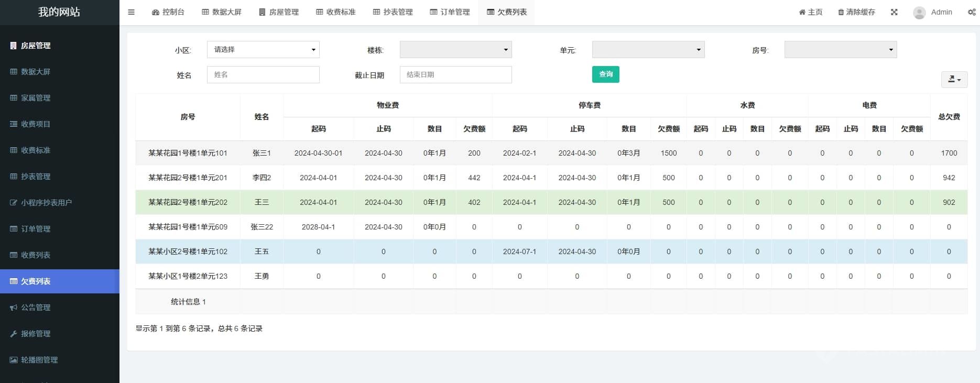Screen dimensions: 980x383
Task: Select 报修管理 in the sidebar
Action: [x=36, y=334]
